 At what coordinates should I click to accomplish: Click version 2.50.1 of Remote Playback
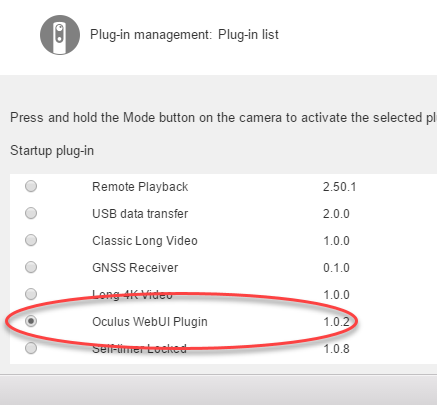click(x=339, y=187)
